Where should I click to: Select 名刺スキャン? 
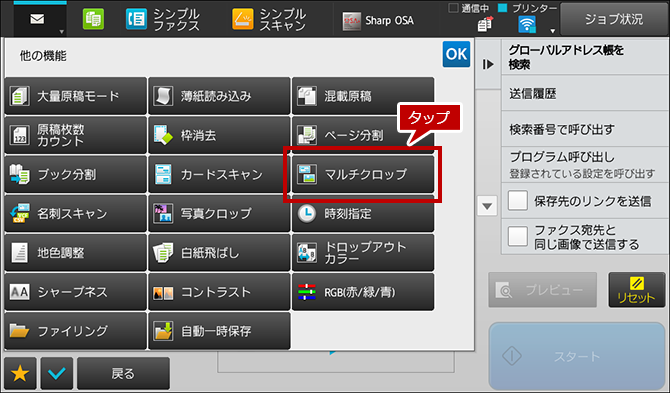pos(76,214)
